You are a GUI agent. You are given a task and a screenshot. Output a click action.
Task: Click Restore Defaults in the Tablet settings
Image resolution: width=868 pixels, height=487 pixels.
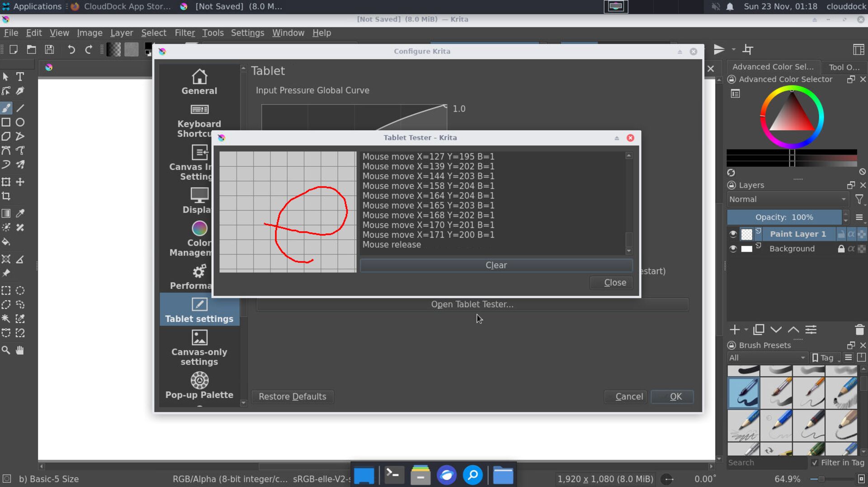[x=292, y=397]
